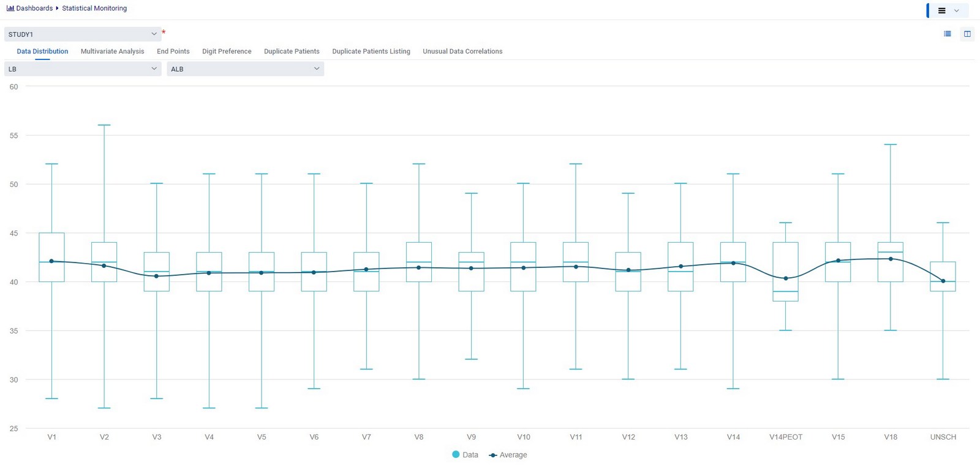Screen dimensions: 980x469
Task: Click the V14PEOT axis label
Action: click(786, 437)
